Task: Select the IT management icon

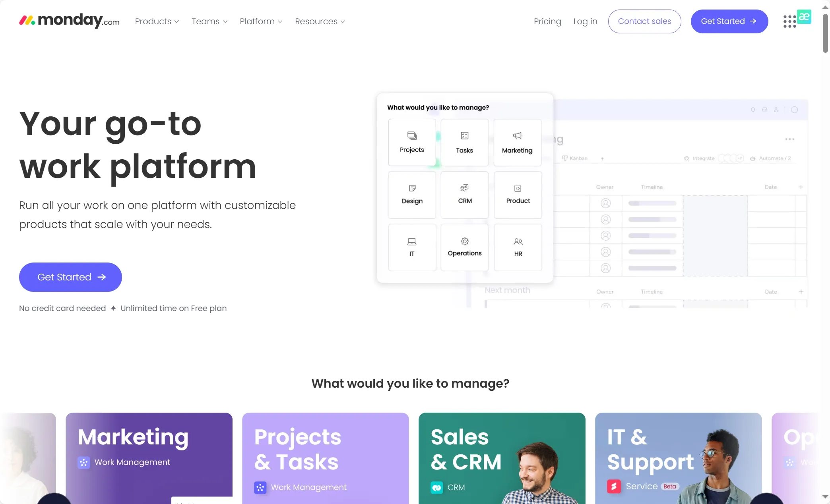Action: [x=411, y=246]
